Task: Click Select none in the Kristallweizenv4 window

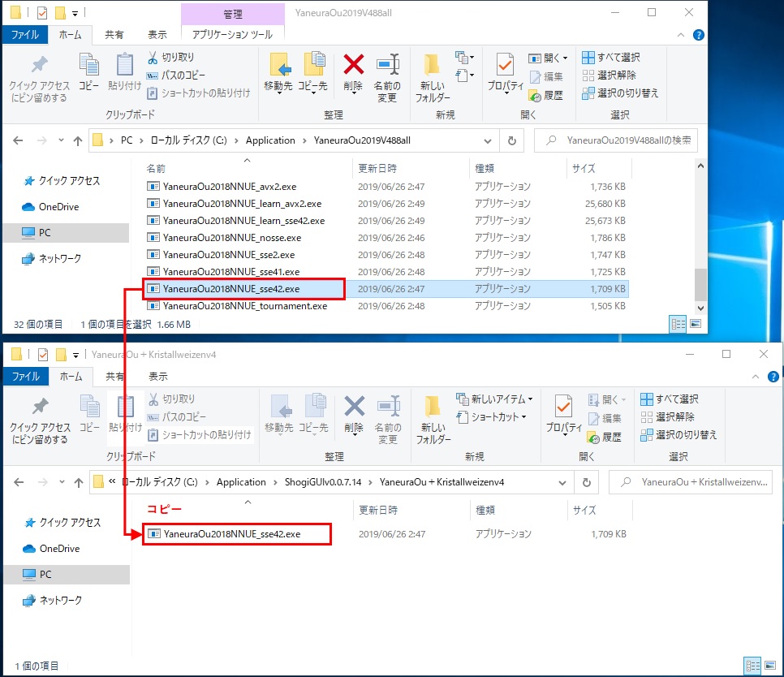Action: [667, 417]
